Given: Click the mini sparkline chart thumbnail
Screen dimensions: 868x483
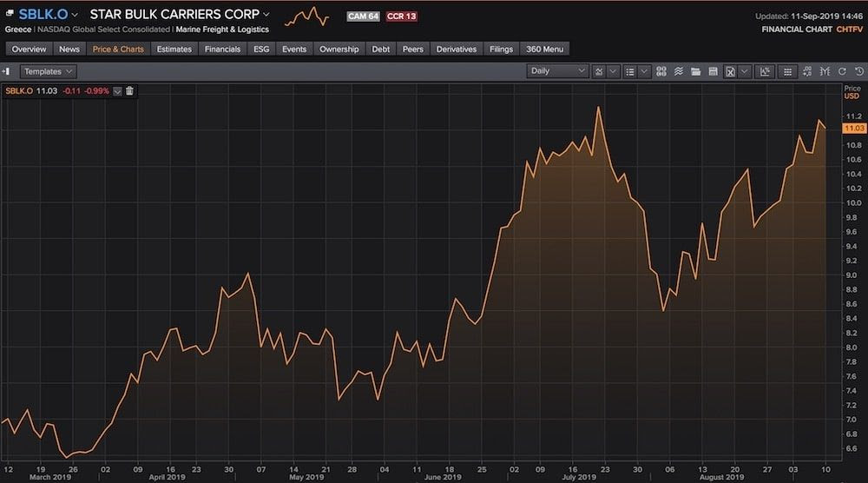Looking at the screenshot, I should coord(306,17).
